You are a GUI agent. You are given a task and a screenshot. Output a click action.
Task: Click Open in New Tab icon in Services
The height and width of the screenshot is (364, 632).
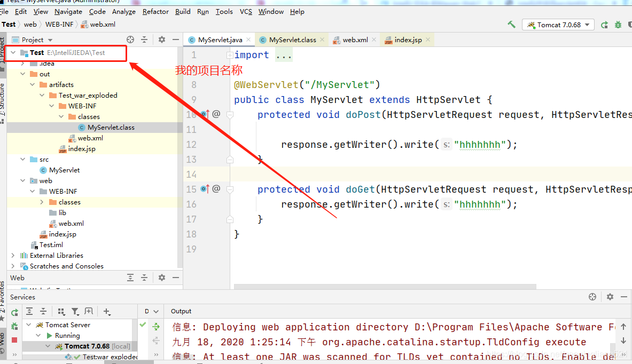89,311
